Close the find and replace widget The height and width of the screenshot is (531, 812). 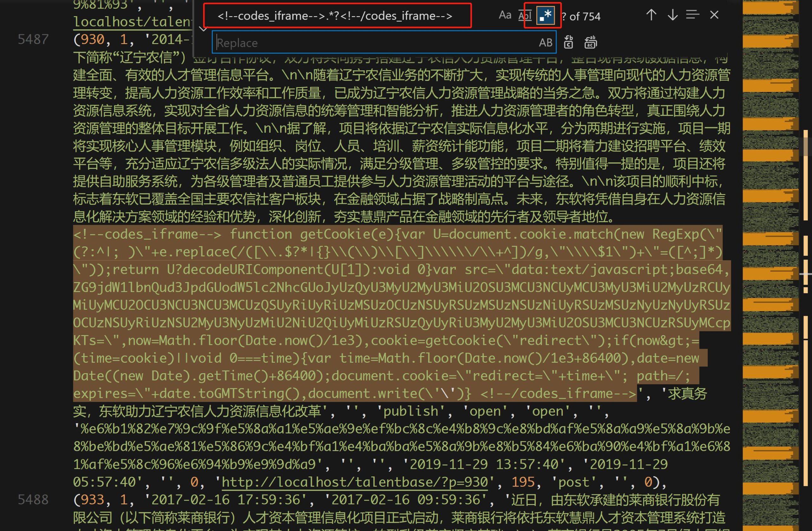[x=714, y=15]
